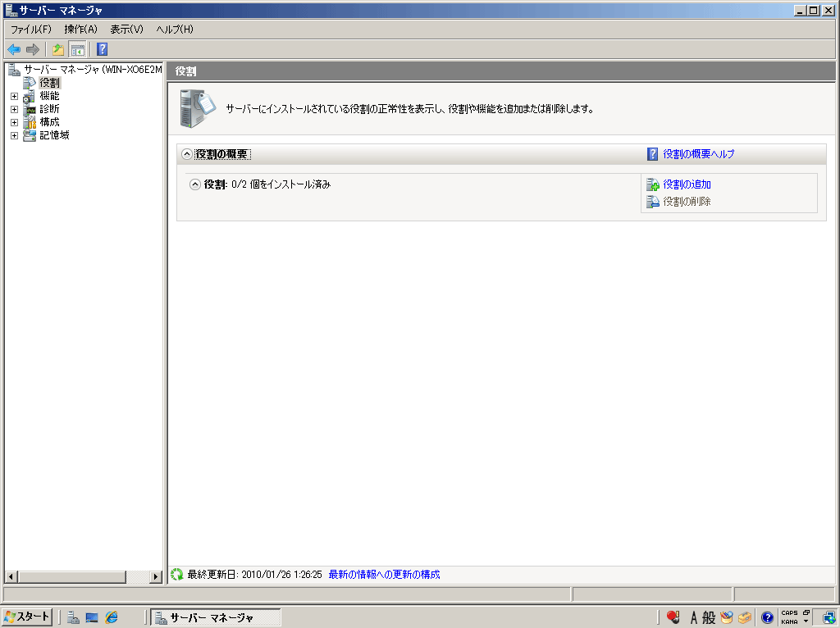The image size is (840, 628).
Task: Collapse the 役割の概要 section
Action: coord(186,154)
